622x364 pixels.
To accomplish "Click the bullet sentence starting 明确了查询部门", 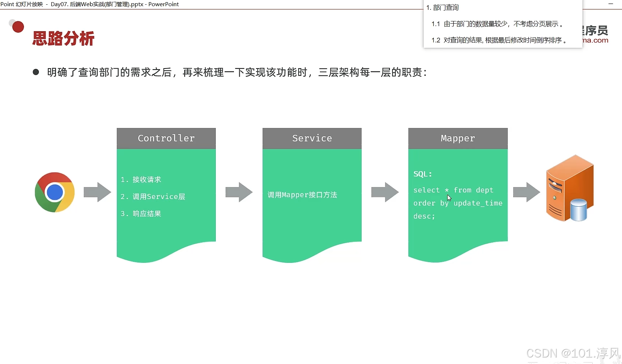I will 237,73.
